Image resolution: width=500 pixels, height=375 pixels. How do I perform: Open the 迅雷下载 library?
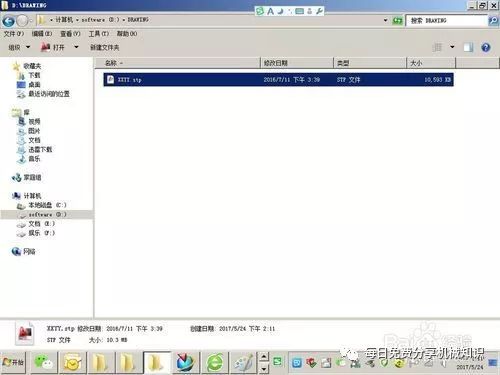40,149
